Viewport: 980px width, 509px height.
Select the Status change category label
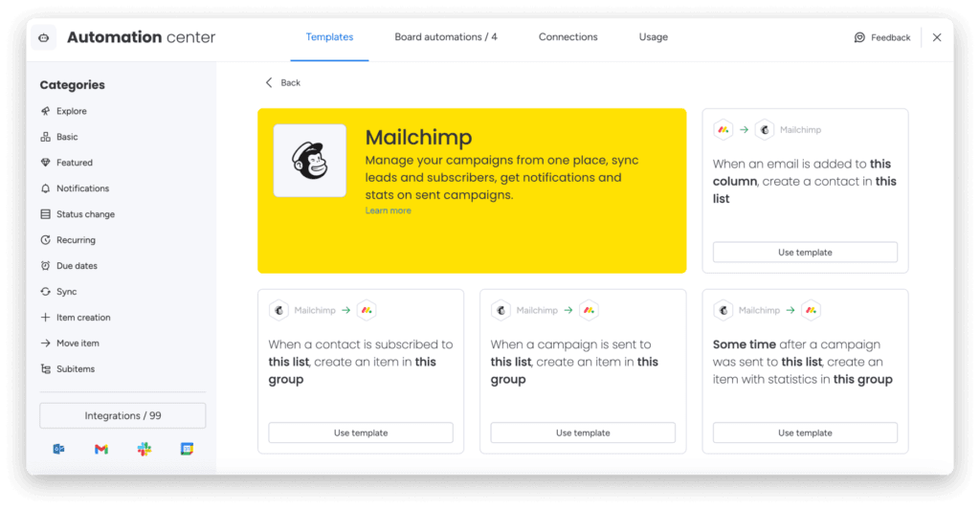pyautogui.click(x=85, y=214)
